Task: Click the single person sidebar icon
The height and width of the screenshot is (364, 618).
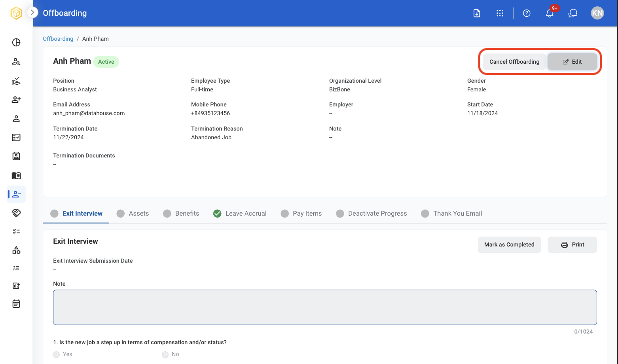Action: coord(16,119)
